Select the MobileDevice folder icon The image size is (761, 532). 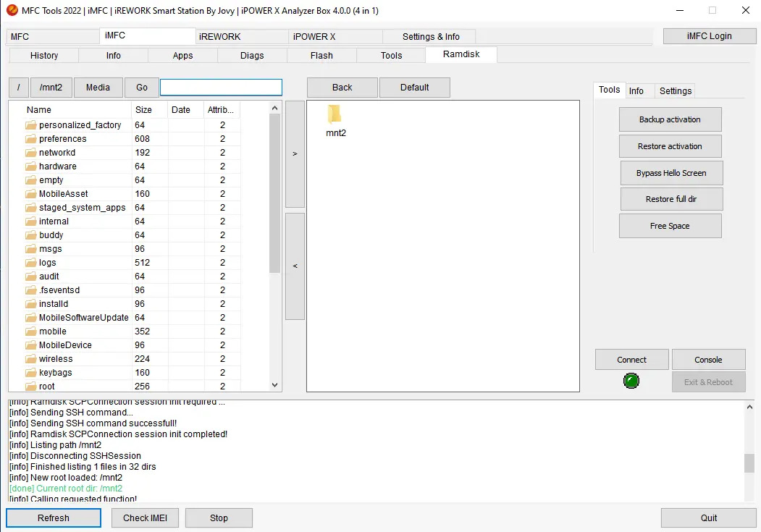point(31,345)
